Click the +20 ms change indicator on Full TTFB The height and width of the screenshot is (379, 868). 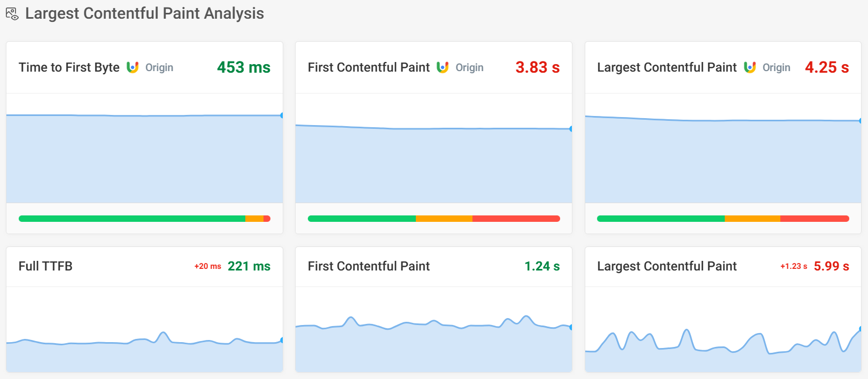(207, 266)
